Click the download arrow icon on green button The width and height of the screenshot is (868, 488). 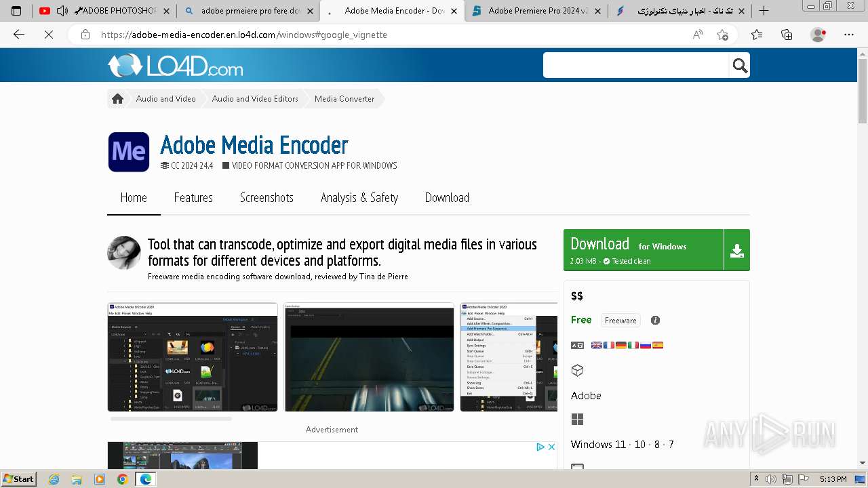coord(737,250)
